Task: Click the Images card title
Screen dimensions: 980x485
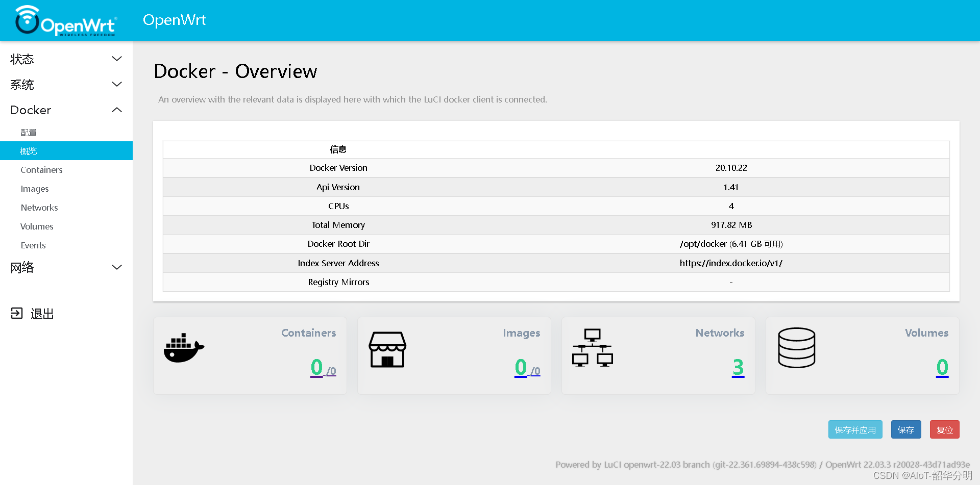Action: pos(521,333)
